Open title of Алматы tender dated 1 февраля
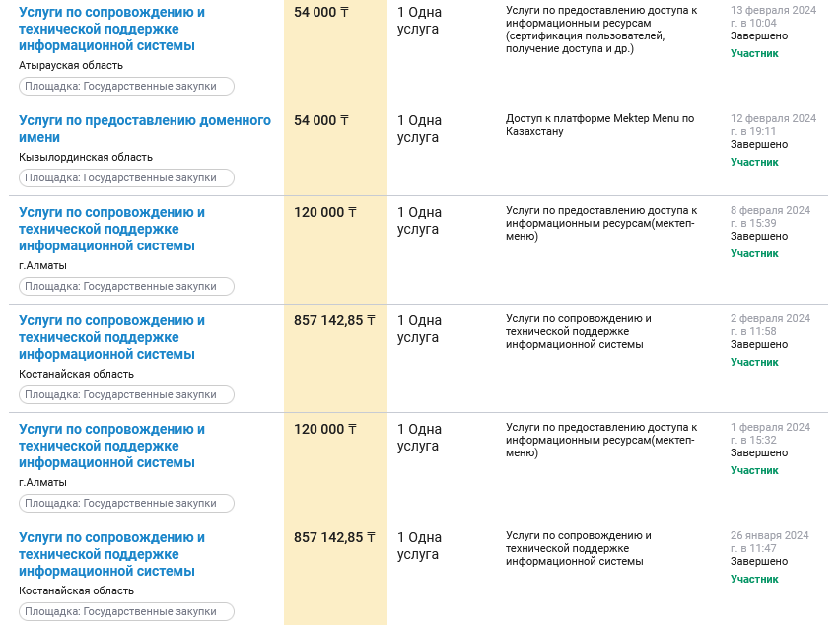 point(111,446)
